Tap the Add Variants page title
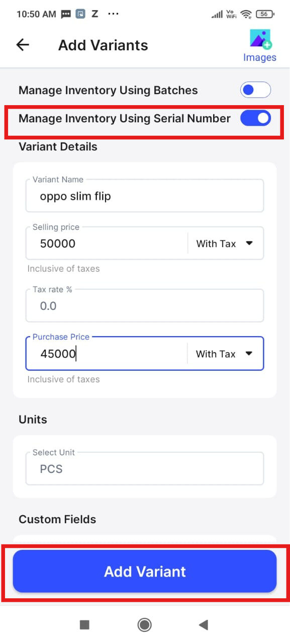The image size is (290, 644). pos(103,45)
